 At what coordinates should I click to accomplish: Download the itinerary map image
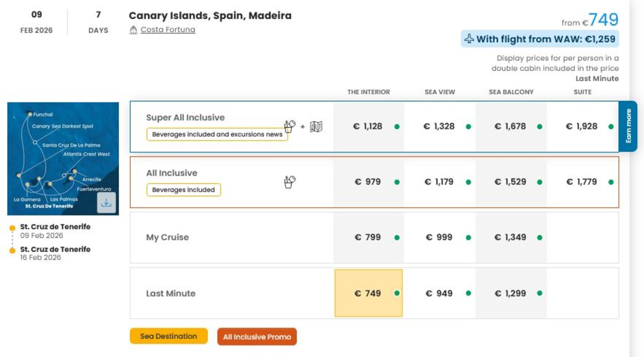(106, 203)
